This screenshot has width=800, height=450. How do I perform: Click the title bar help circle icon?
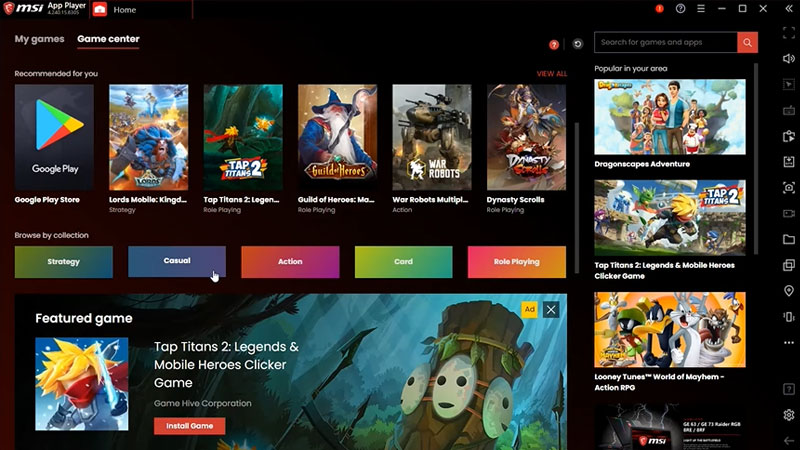pos(680,9)
